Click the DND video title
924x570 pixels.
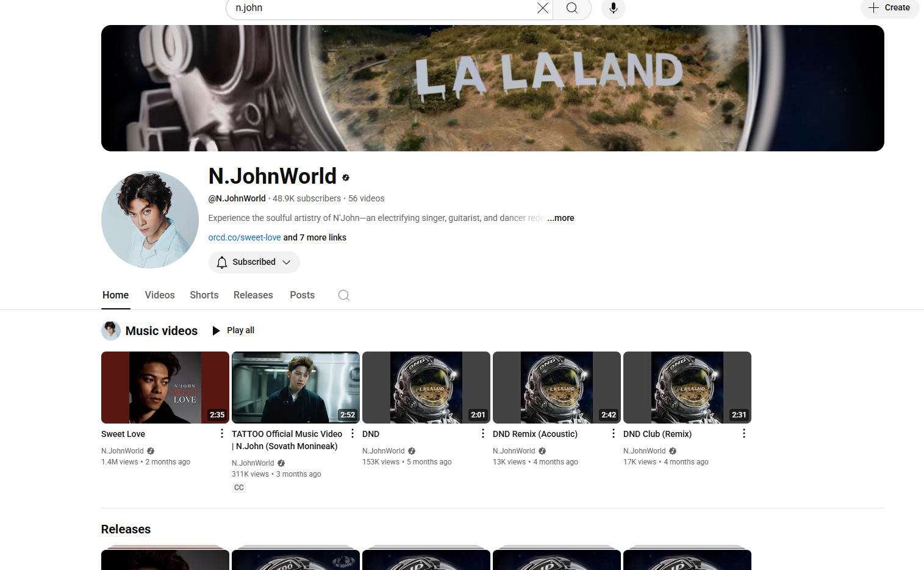coord(371,434)
